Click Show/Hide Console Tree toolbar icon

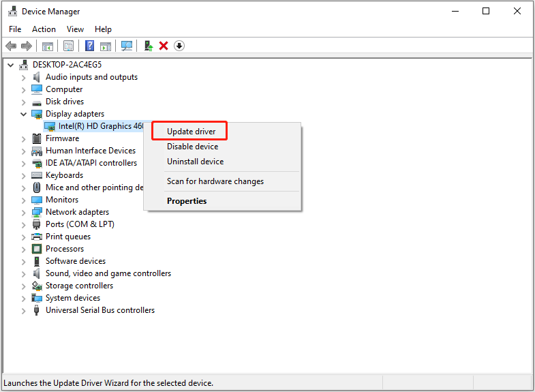(x=48, y=46)
